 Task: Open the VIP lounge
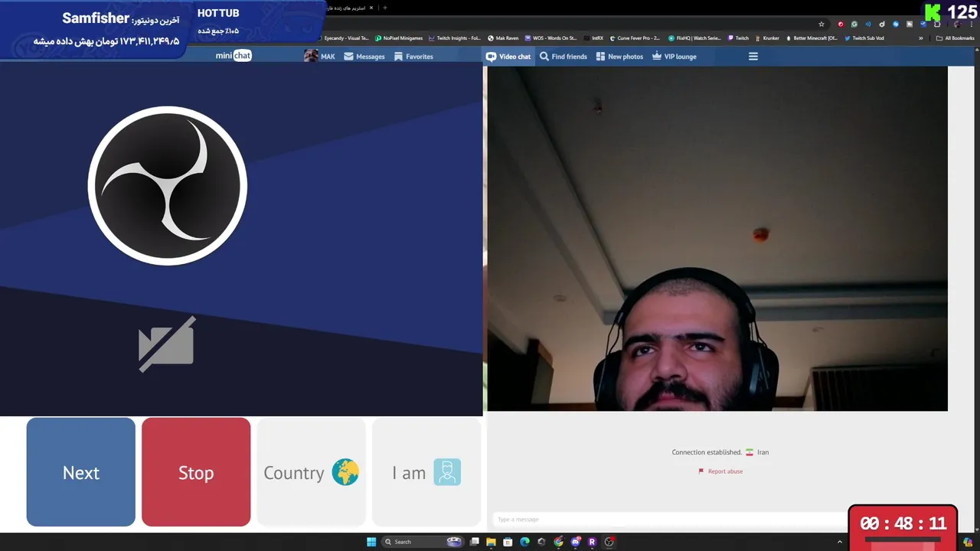[675, 56]
